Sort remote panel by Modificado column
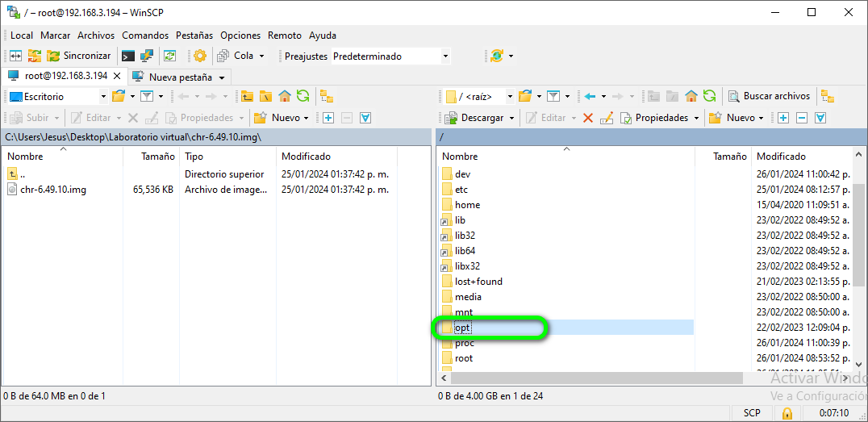Viewport: 868px width, 422px height. tap(803, 157)
